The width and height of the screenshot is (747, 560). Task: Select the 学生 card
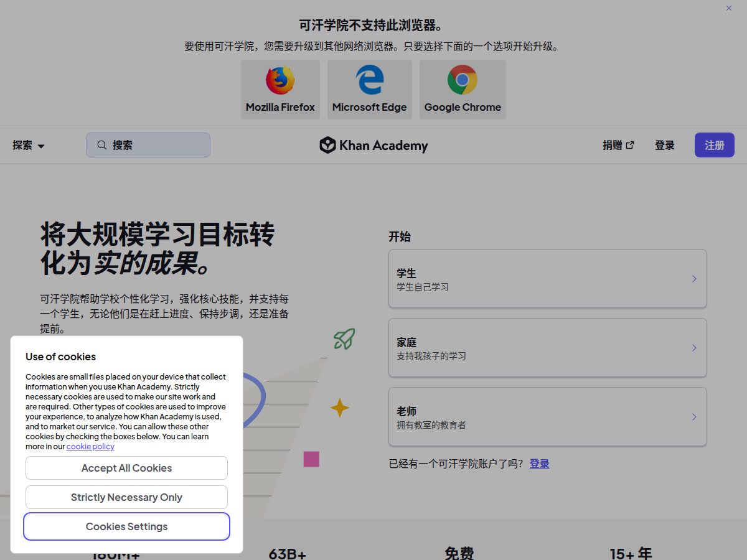pos(548,278)
